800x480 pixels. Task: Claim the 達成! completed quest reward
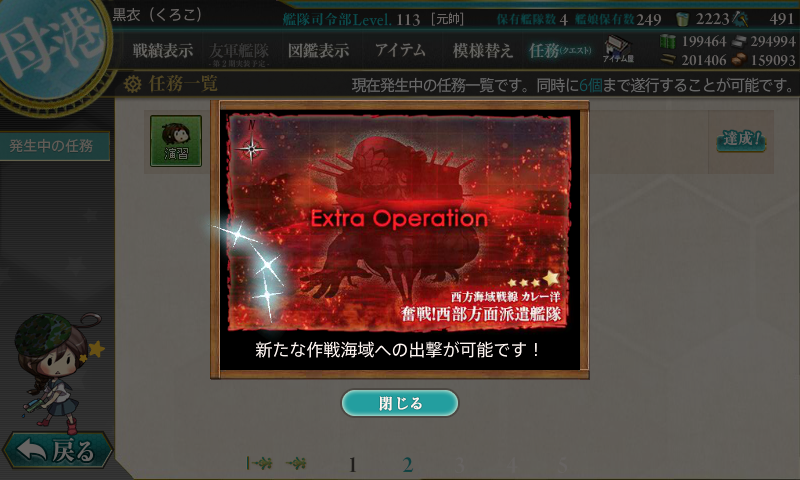pyautogui.click(x=741, y=140)
